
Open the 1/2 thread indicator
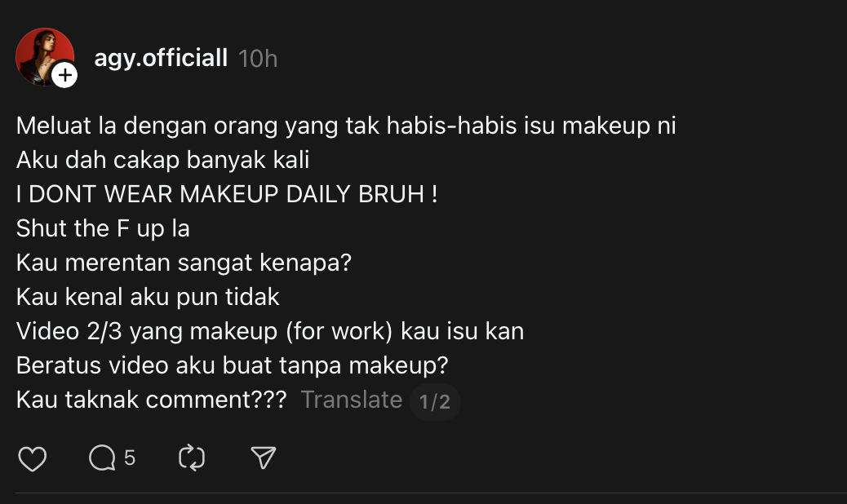pos(434,401)
